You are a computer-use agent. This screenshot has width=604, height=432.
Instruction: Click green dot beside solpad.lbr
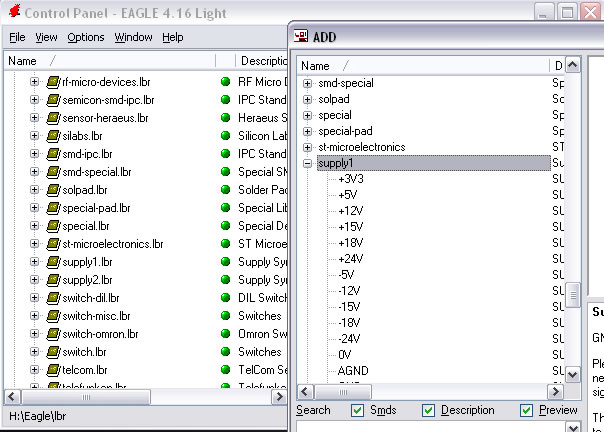pyautogui.click(x=225, y=190)
